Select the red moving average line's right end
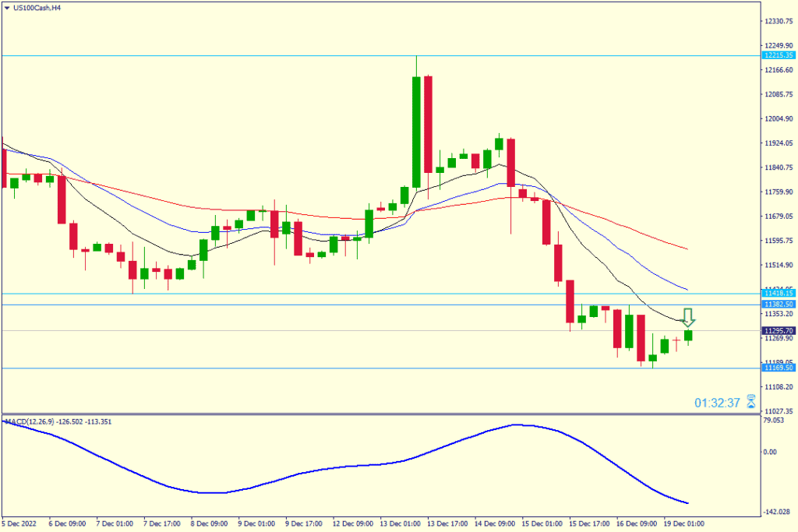The height and width of the screenshot is (532, 798). click(685, 248)
